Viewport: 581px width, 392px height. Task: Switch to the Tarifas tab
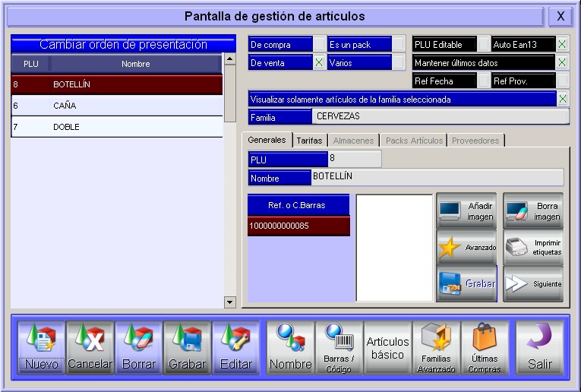309,141
